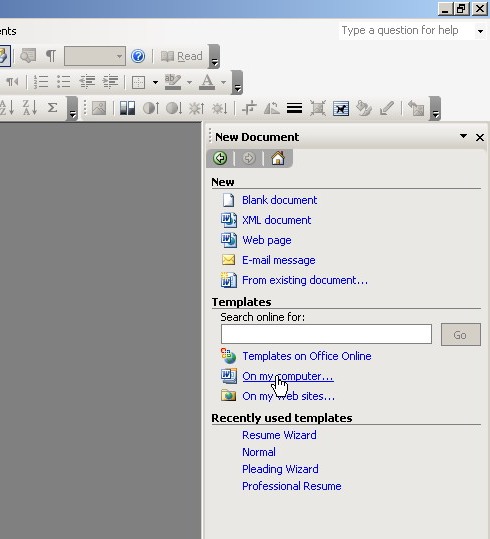Click the Decrease Indent icon

[87, 82]
